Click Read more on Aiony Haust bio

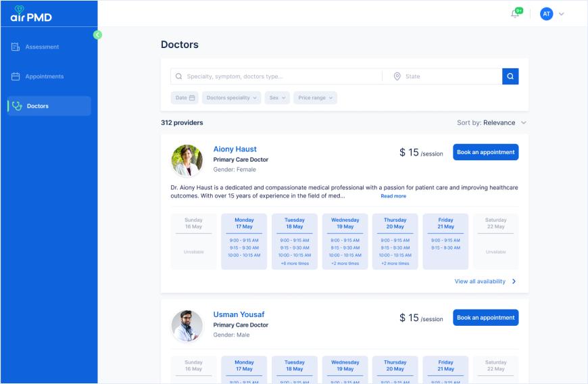point(393,196)
